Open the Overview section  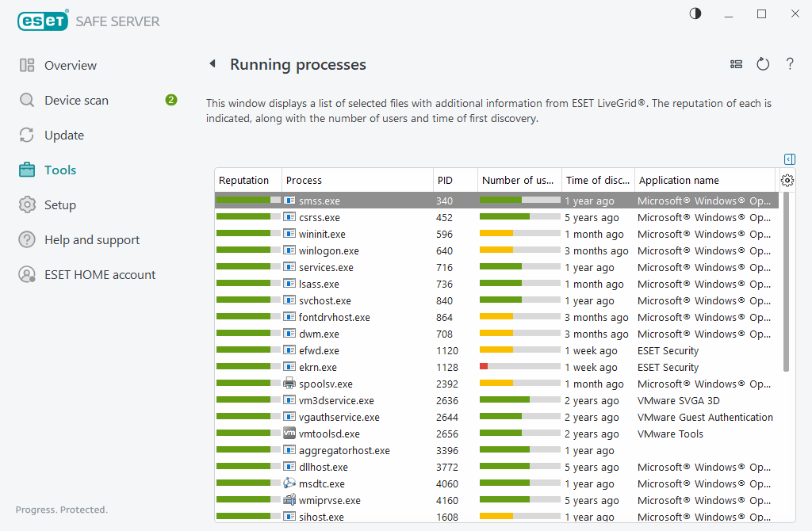(71, 65)
